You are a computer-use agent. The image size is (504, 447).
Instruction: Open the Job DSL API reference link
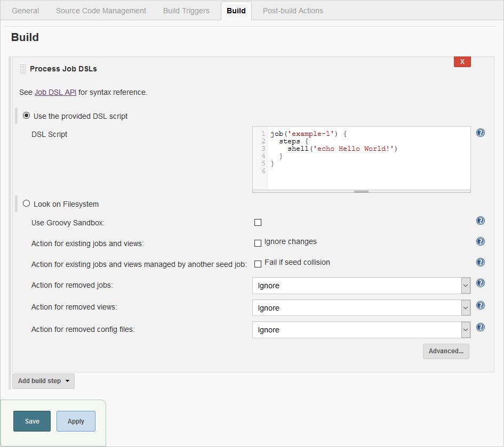click(x=55, y=92)
